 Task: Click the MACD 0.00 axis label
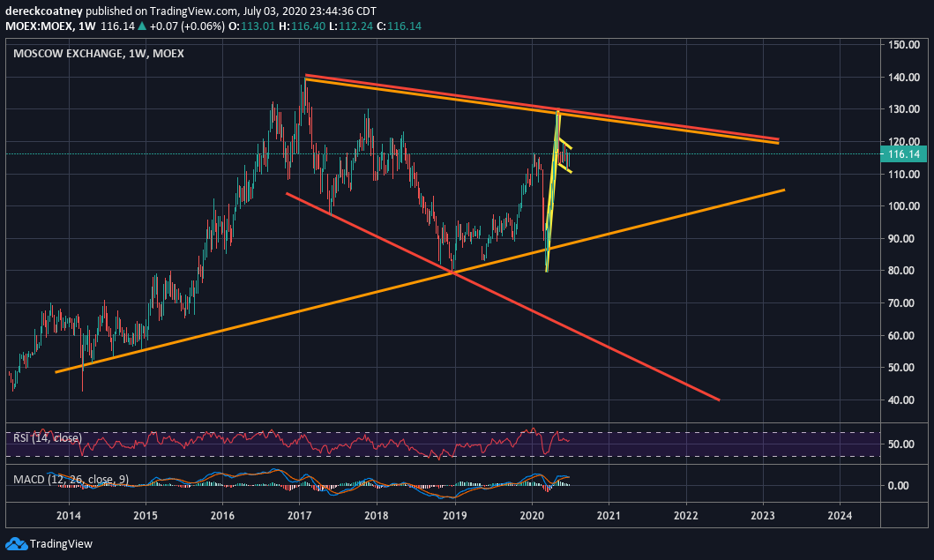point(898,486)
